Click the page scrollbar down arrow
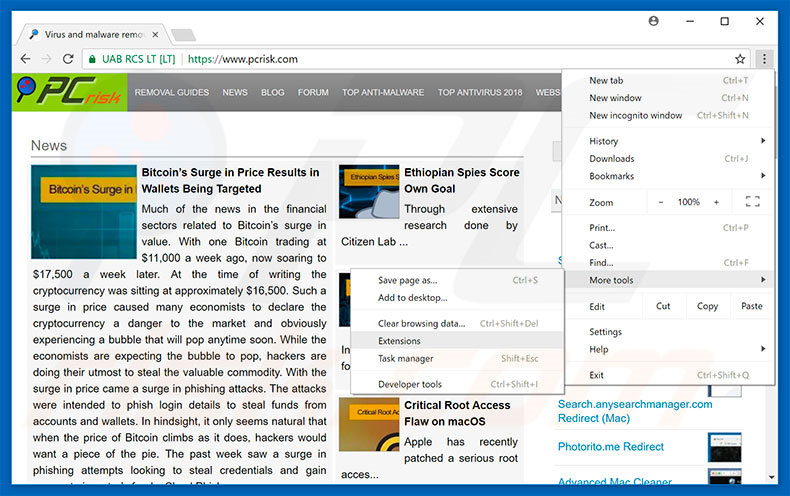 [x=771, y=477]
